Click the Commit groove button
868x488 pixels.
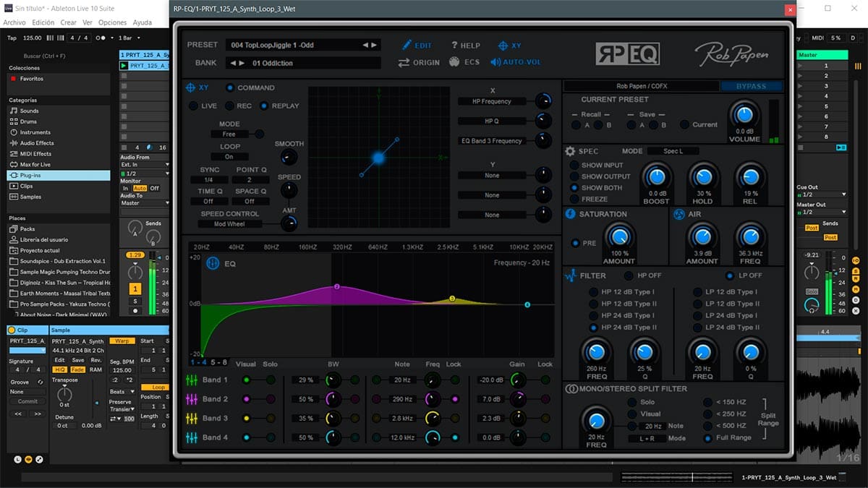(27, 401)
